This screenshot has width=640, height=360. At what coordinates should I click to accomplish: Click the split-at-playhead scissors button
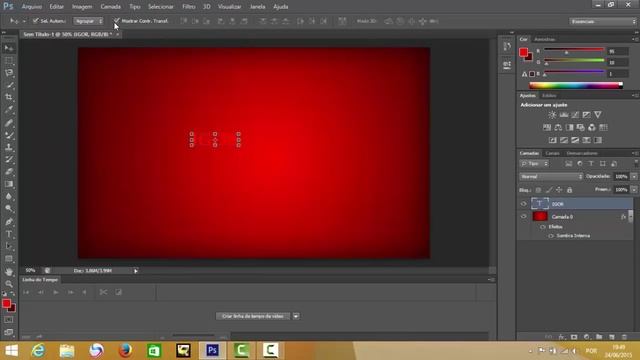103,292
